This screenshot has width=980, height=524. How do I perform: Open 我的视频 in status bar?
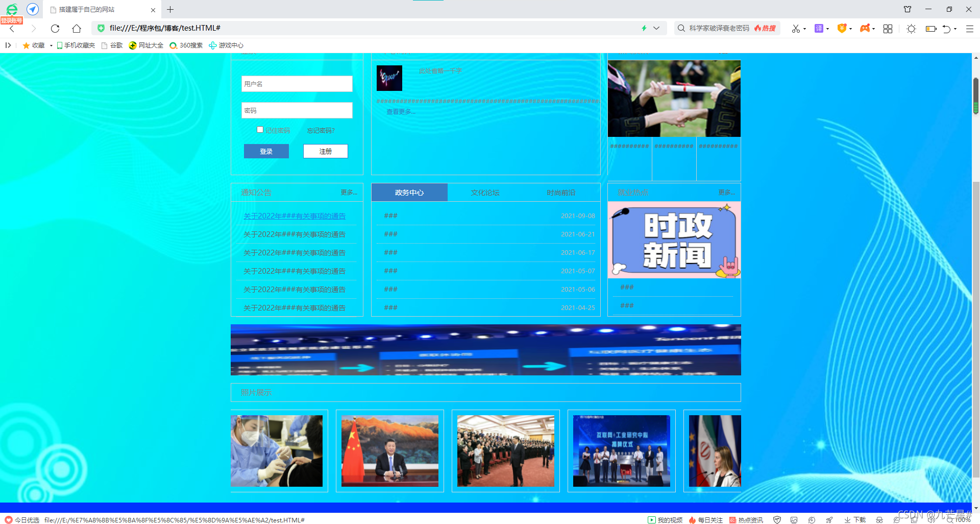tap(665, 520)
